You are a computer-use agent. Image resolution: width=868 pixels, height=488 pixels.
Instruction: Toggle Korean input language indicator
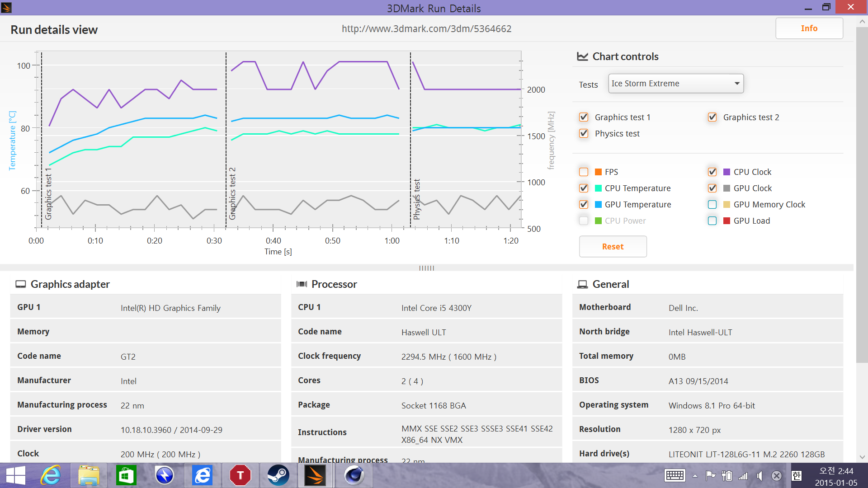click(x=797, y=476)
